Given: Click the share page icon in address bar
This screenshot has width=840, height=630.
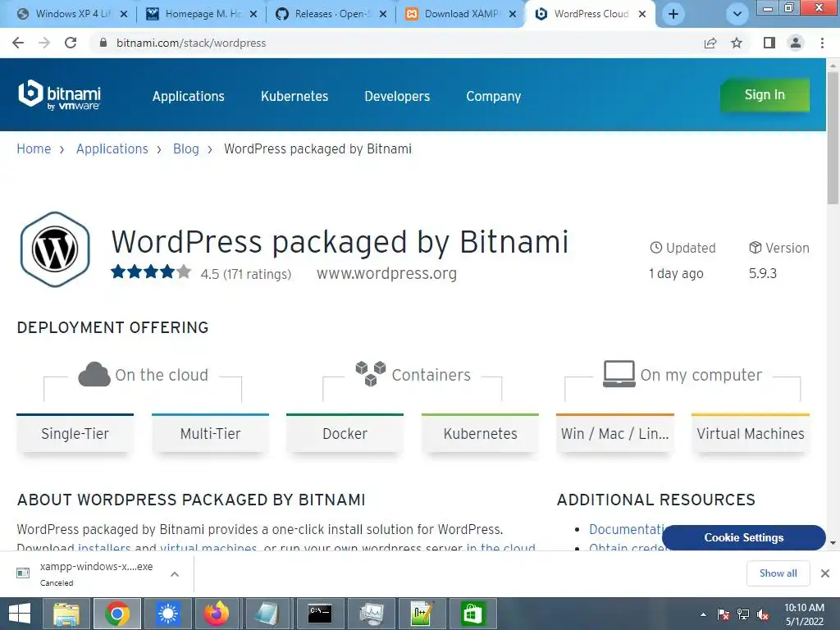Looking at the screenshot, I should [710, 43].
